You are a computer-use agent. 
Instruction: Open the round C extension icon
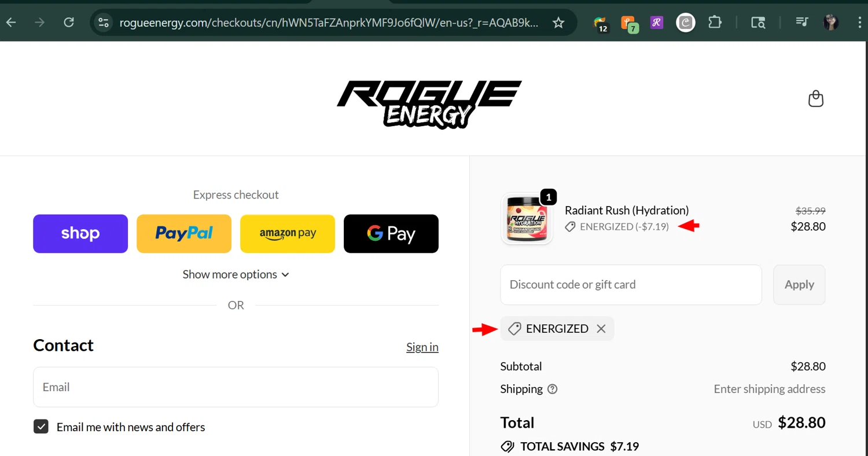[686, 23]
